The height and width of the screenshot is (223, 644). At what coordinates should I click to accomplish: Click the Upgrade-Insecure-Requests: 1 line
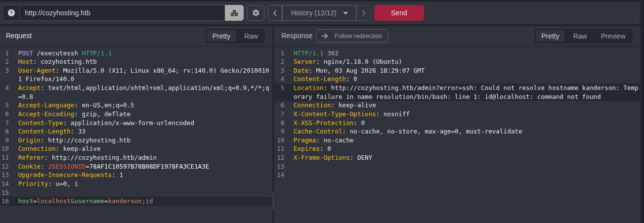click(x=71, y=175)
